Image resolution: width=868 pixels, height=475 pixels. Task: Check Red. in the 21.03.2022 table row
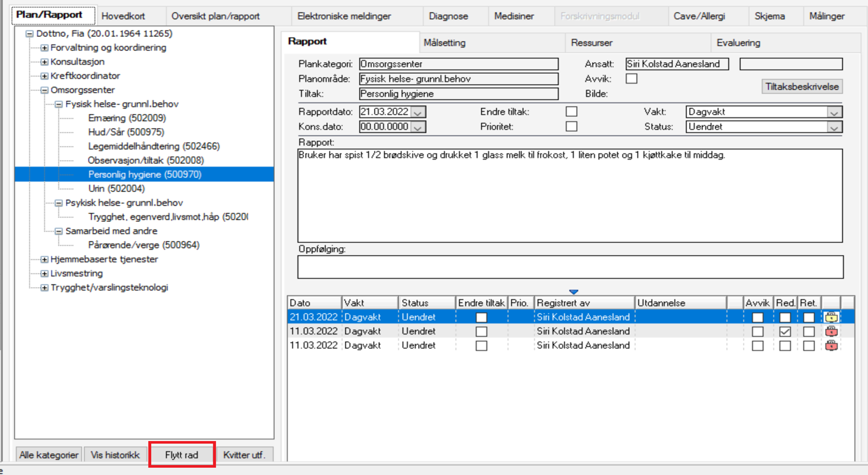[x=784, y=318]
